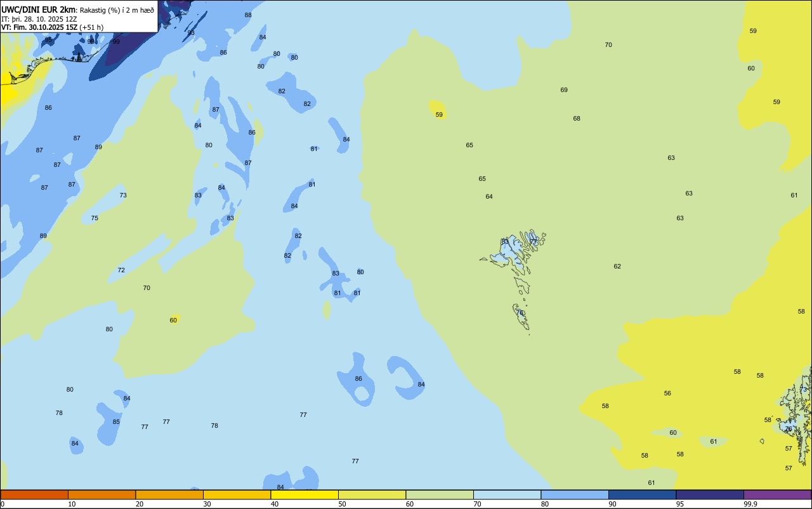
Task: Click the humidity value '88' on map
Action: point(248,15)
